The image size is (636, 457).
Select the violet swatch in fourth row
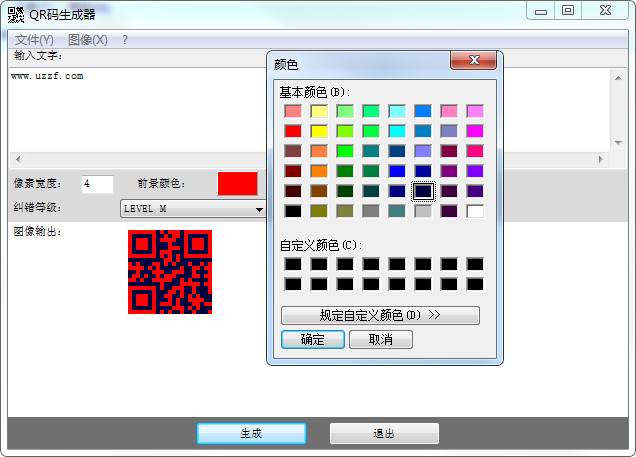(475, 171)
